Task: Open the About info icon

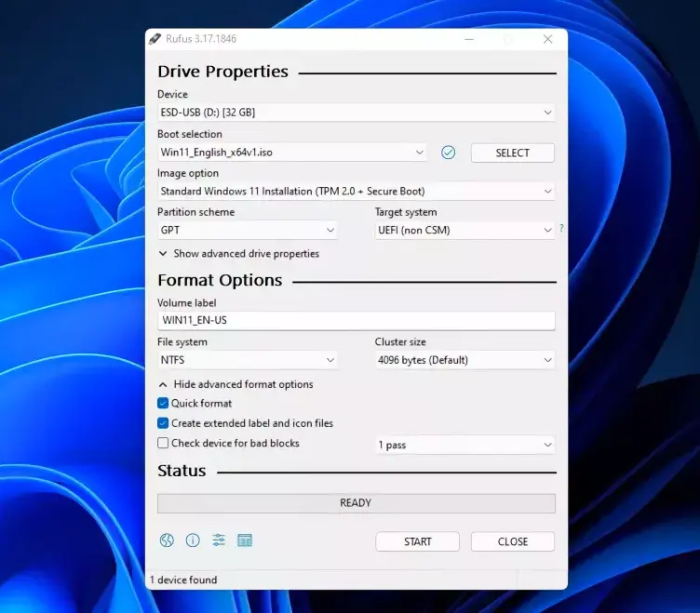Action: pyautogui.click(x=193, y=540)
